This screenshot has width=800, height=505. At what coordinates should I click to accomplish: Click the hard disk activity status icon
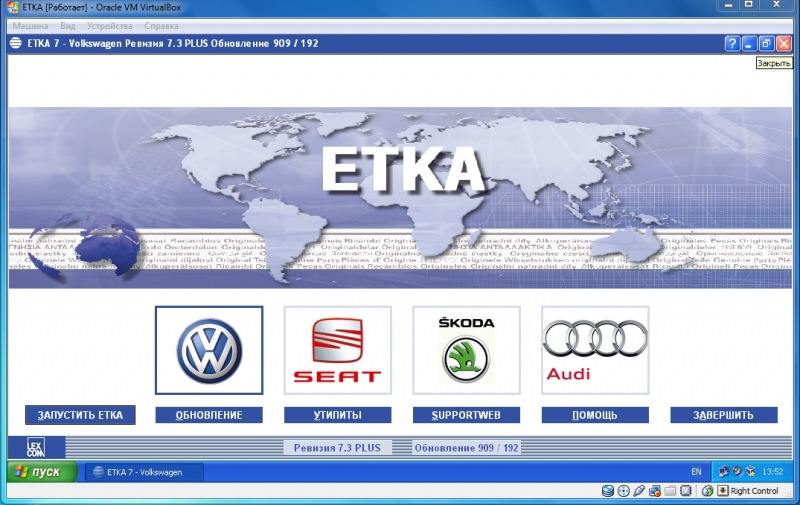point(607,491)
